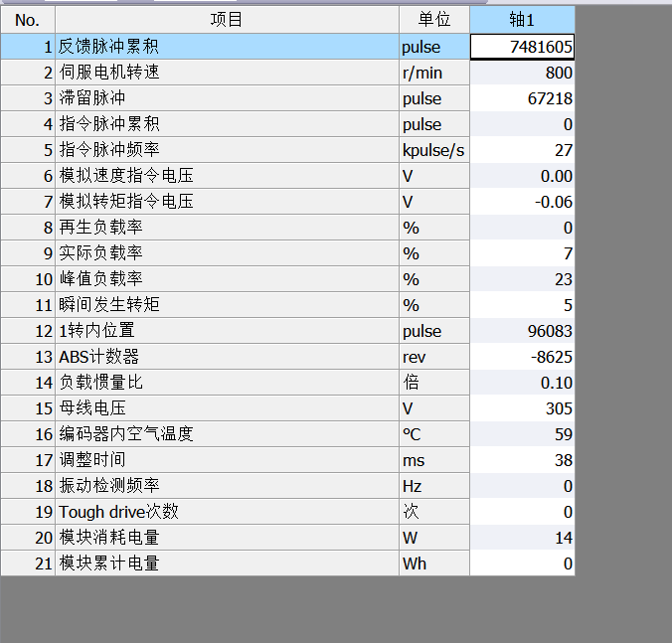Click the 轴1 column header

522,20
